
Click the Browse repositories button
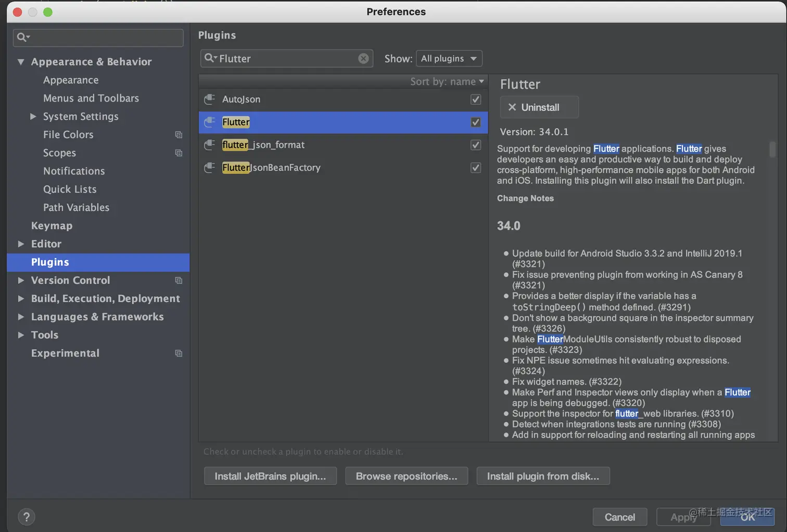click(x=407, y=476)
